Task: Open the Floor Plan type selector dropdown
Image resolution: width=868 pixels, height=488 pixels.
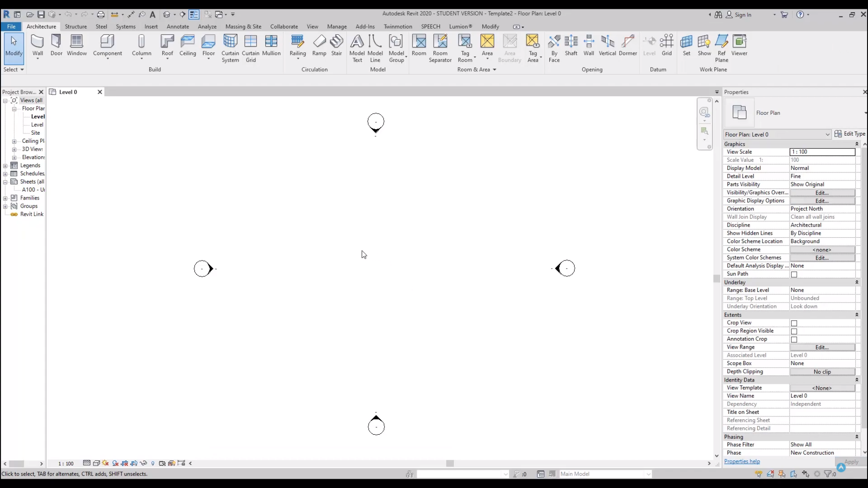Action: [827, 134]
